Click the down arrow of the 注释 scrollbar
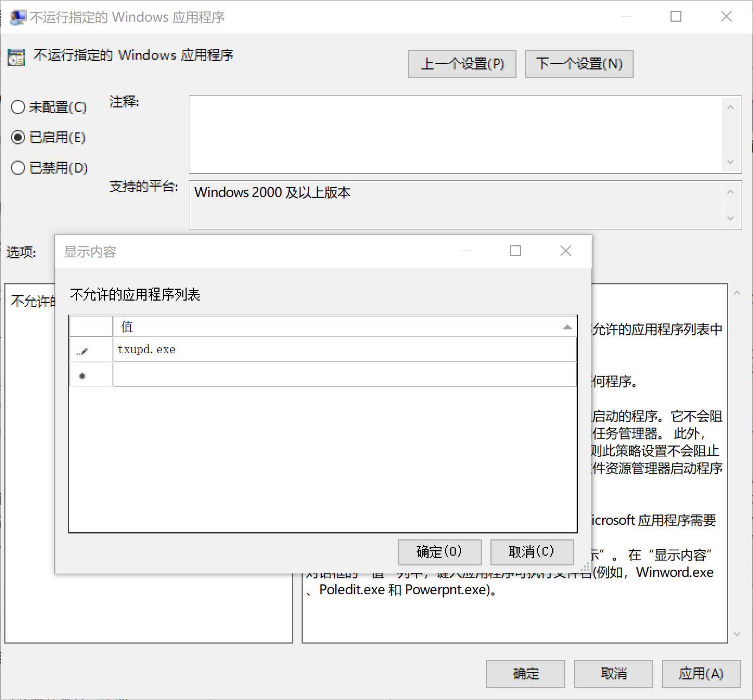This screenshot has width=753, height=700. [x=730, y=162]
